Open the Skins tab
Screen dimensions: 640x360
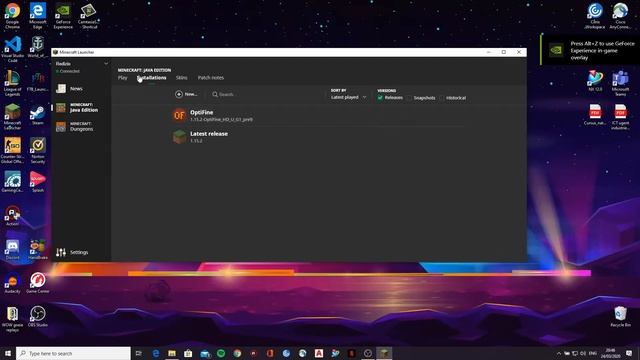point(182,78)
